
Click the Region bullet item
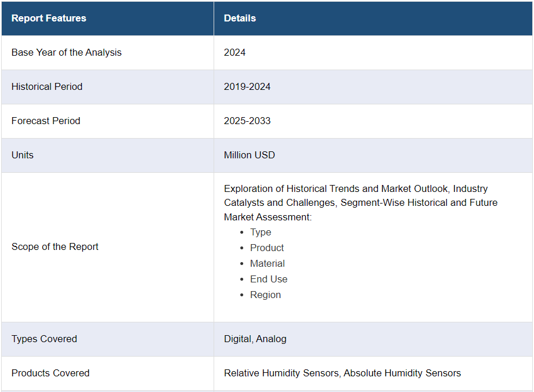coord(265,295)
